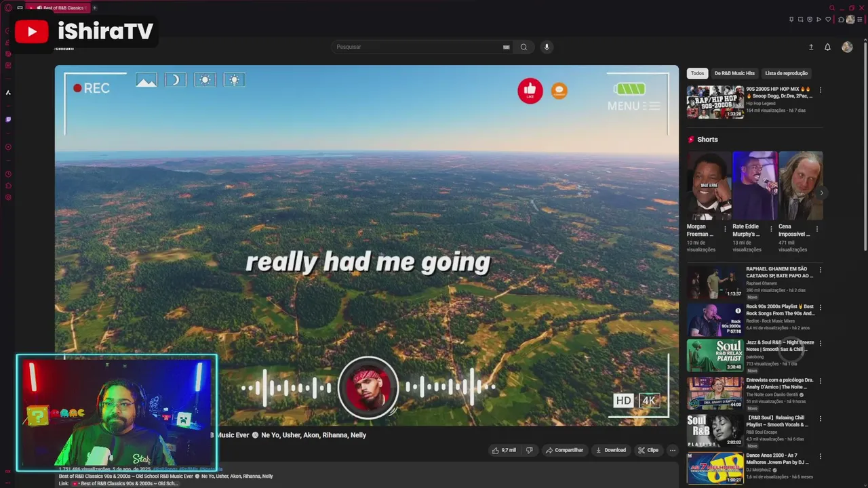Open more actions ellipsis beside Clipe
The width and height of the screenshot is (868, 488).
[673, 450]
